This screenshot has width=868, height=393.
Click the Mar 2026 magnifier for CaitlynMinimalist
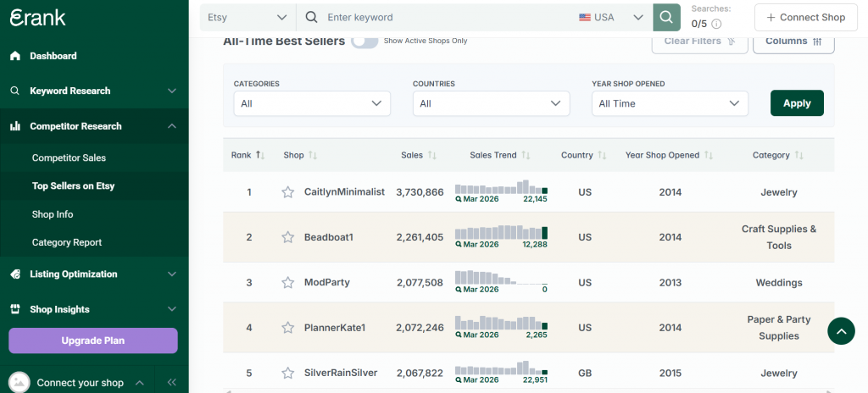point(459,199)
